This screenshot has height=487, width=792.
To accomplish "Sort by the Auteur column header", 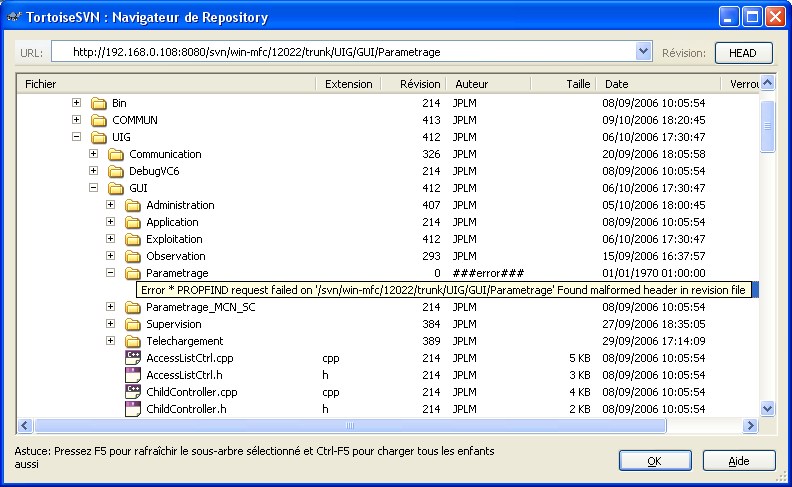I will tap(488, 84).
